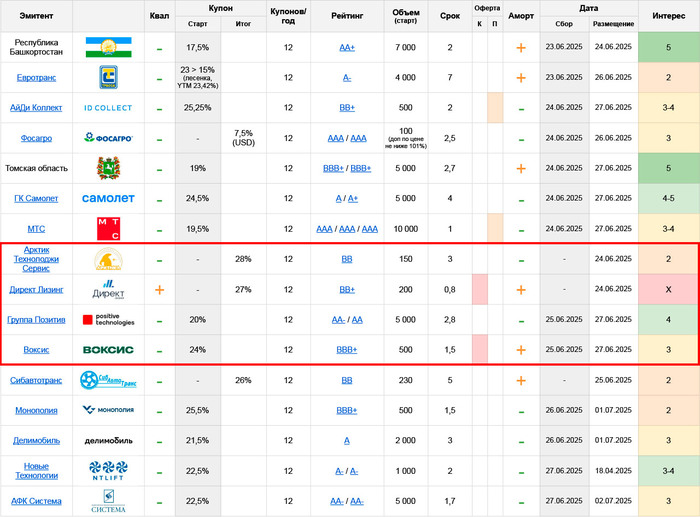Open the АФК Система issuer link
This screenshot has width=700, height=517.
pos(36,501)
